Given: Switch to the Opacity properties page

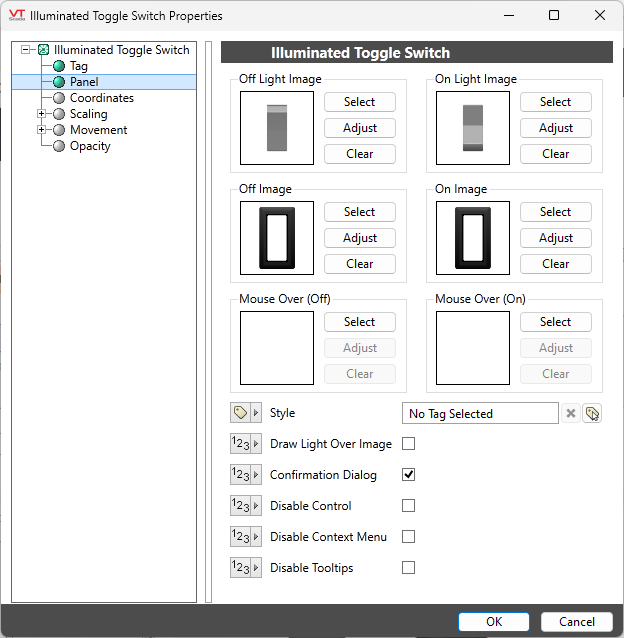Looking at the screenshot, I should (90, 146).
